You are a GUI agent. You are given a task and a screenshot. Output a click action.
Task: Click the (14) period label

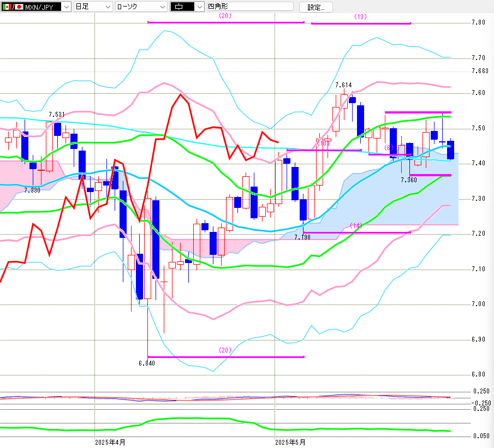356,225
